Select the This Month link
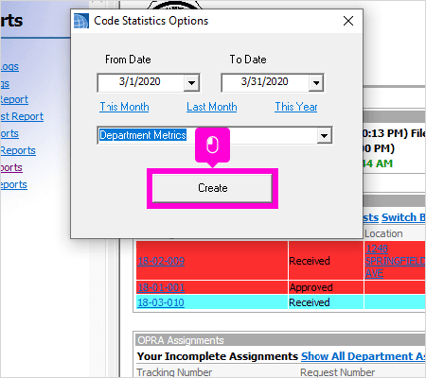426x378 pixels. (x=124, y=107)
